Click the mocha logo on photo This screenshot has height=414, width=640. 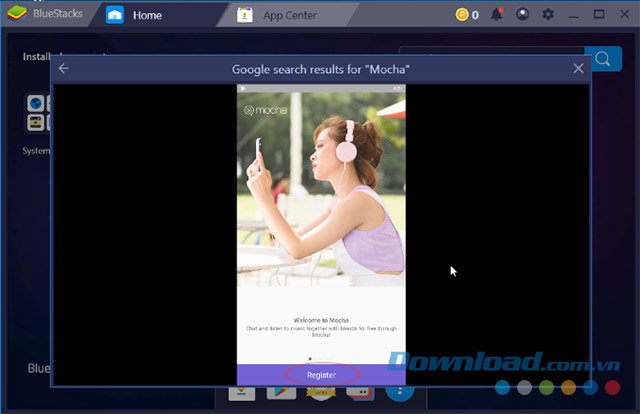265,110
